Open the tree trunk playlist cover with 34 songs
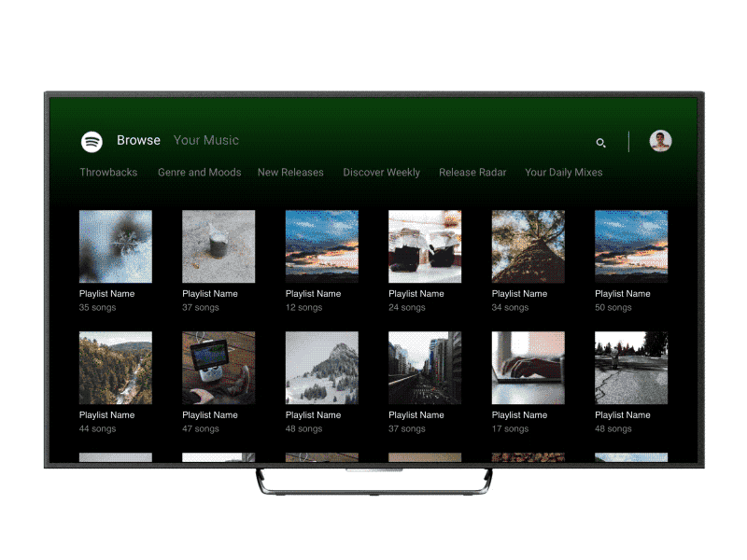747x560 pixels. 529,246
